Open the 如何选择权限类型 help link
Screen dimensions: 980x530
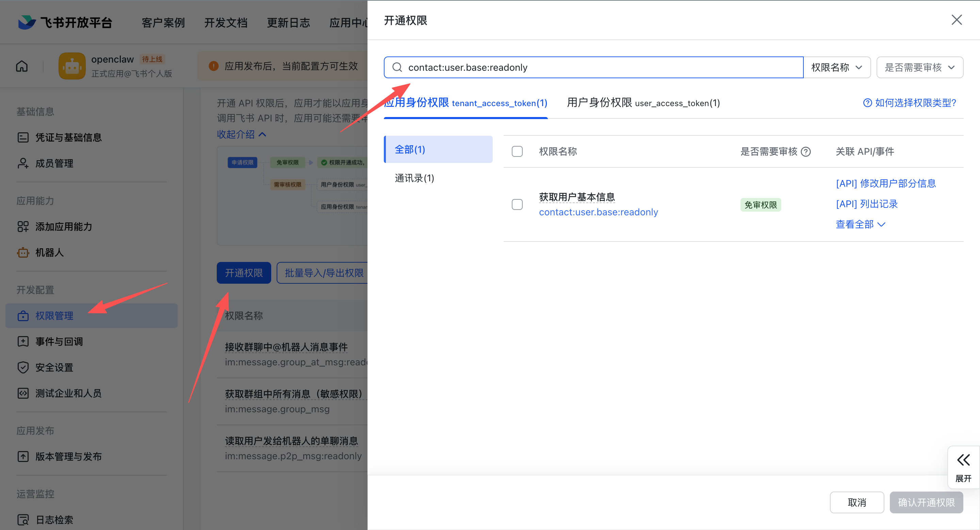click(x=910, y=103)
